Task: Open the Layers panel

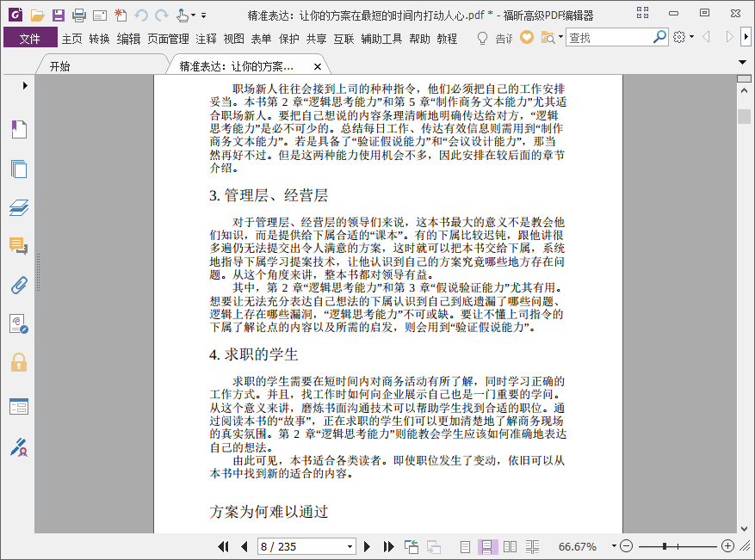Action: pos(19,207)
